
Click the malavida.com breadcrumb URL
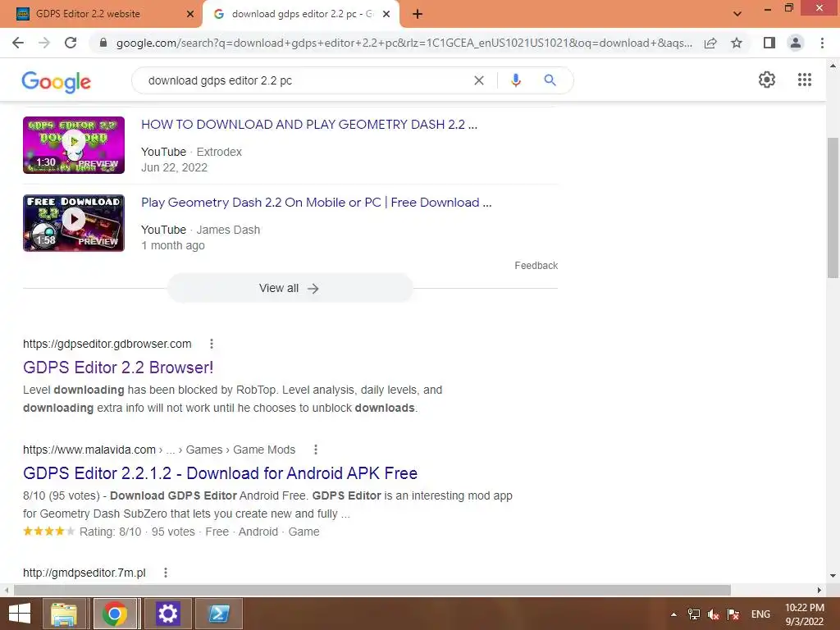pyautogui.click(x=159, y=450)
